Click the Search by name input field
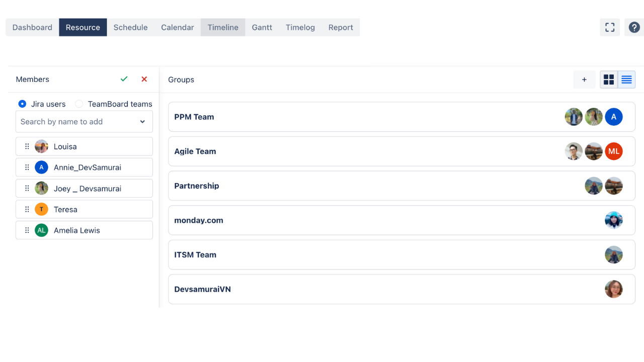644x362 pixels. (x=75, y=122)
